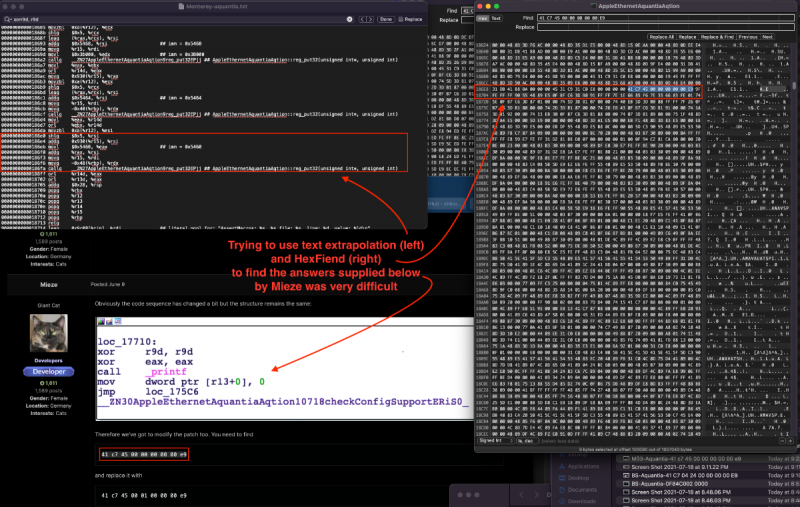This screenshot has height=507, width=800.
Task: Select Hex mode in HexFiend find bar
Action: (483, 18)
